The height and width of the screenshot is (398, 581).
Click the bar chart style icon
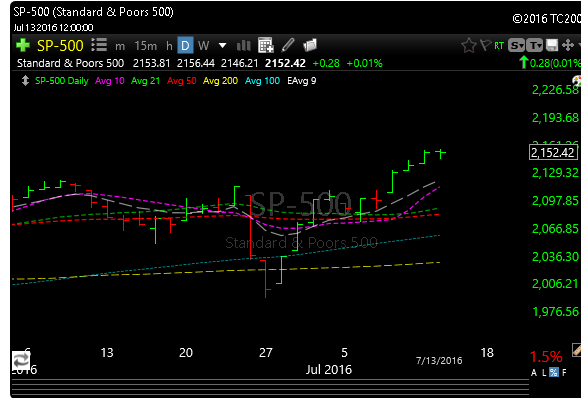243,46
